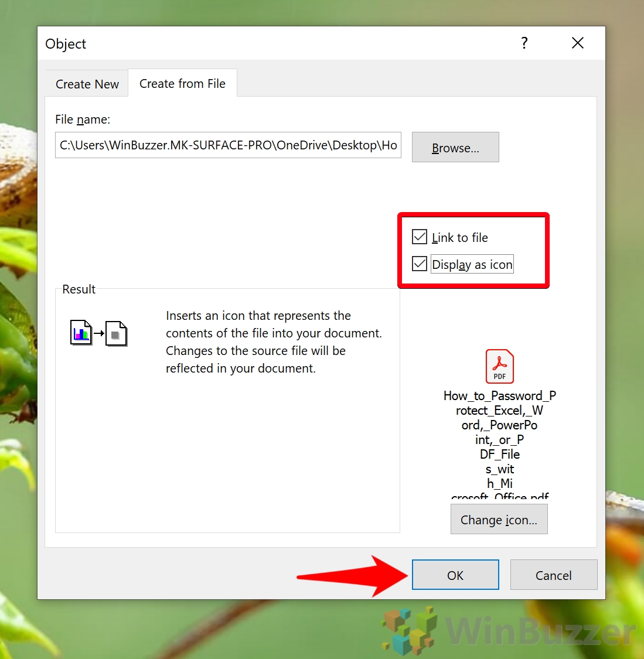Open the Change icon dialog
644x659 pixels.
[x=499, y=519]
